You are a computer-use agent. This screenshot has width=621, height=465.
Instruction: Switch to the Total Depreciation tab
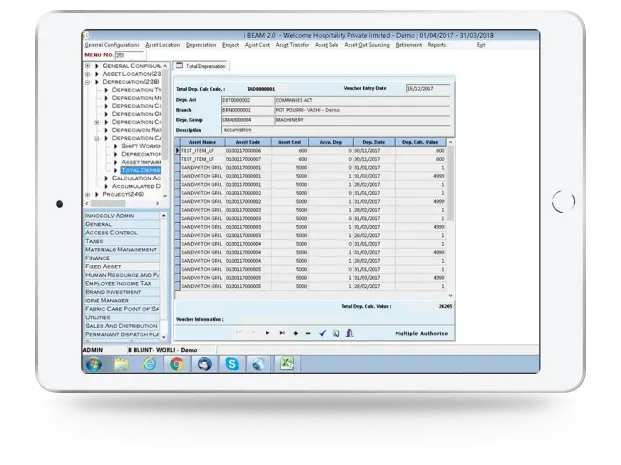click(201, 66)
